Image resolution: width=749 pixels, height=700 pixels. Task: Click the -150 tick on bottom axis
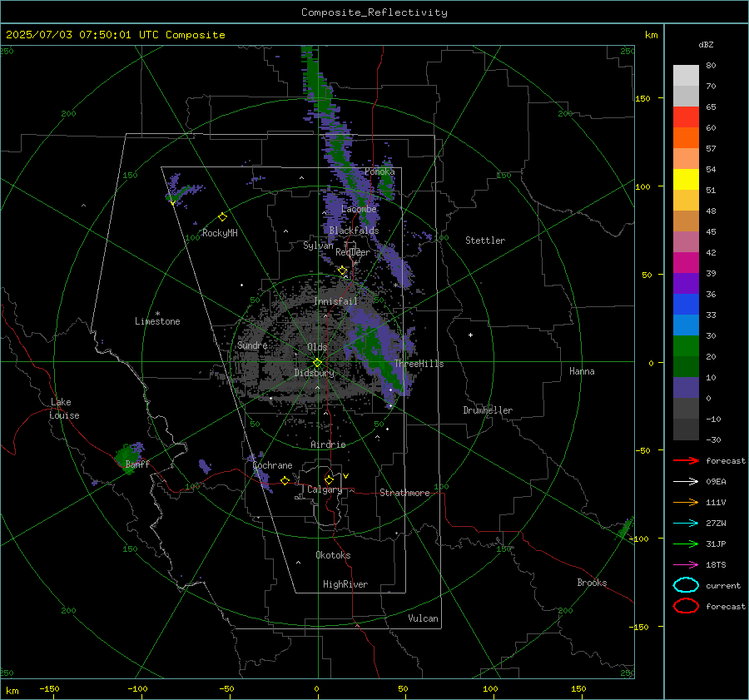(x=49, y=688)
